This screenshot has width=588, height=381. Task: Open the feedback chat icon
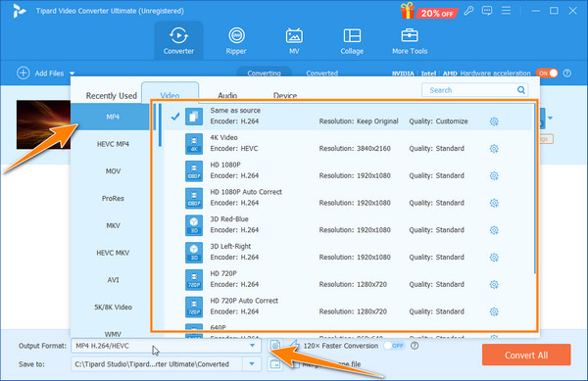click(x=487, y=11)
